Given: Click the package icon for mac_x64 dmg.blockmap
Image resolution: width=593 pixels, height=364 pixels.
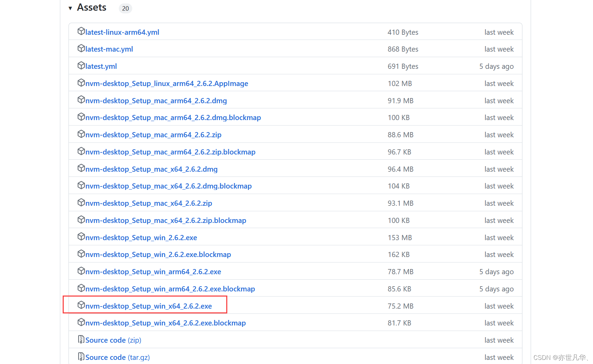Looking at the screenshot, I should tap(81, 185).
